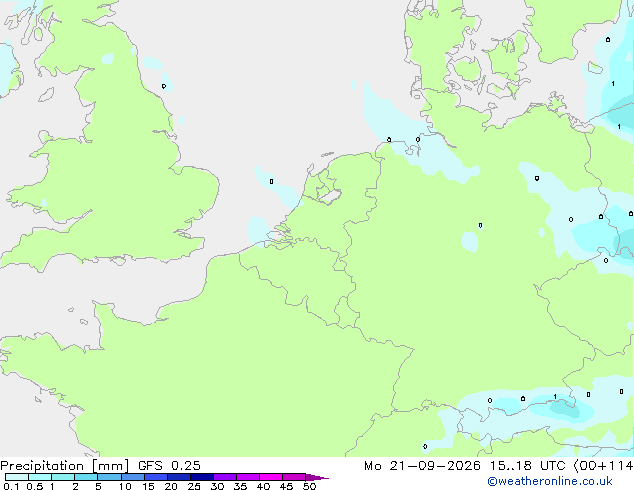Click the 1 value marker in the Alps

(x=555, y=397)
